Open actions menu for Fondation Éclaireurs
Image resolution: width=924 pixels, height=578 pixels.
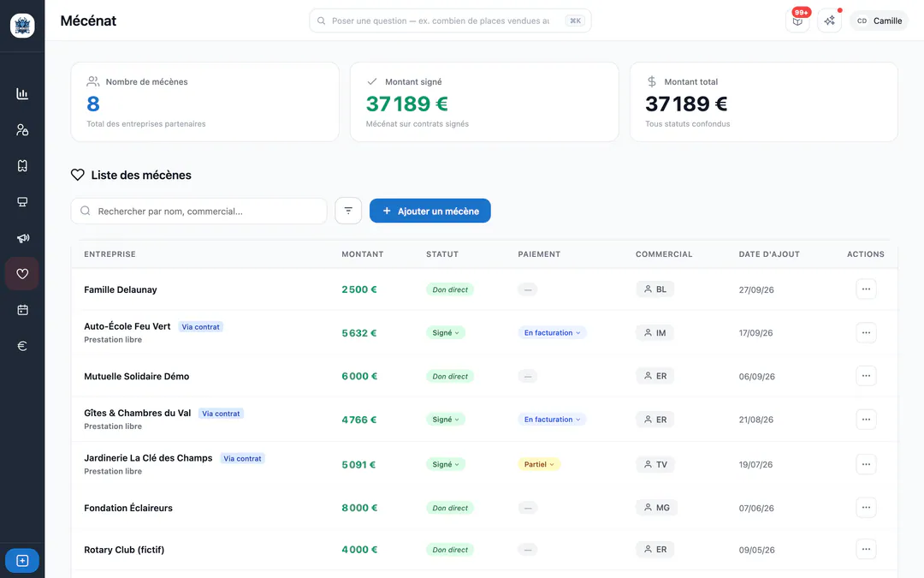click(x=866, y=507)
